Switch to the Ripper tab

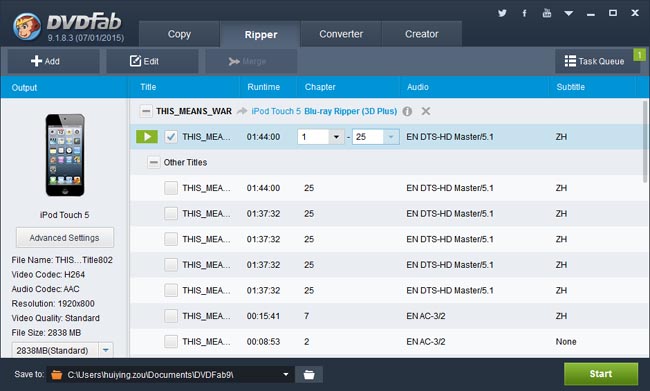260,34
